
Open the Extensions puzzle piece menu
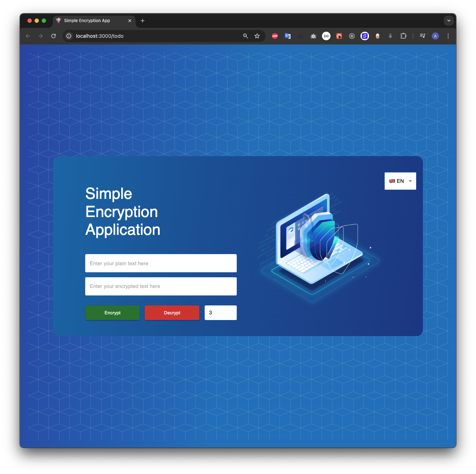(403, 36)
